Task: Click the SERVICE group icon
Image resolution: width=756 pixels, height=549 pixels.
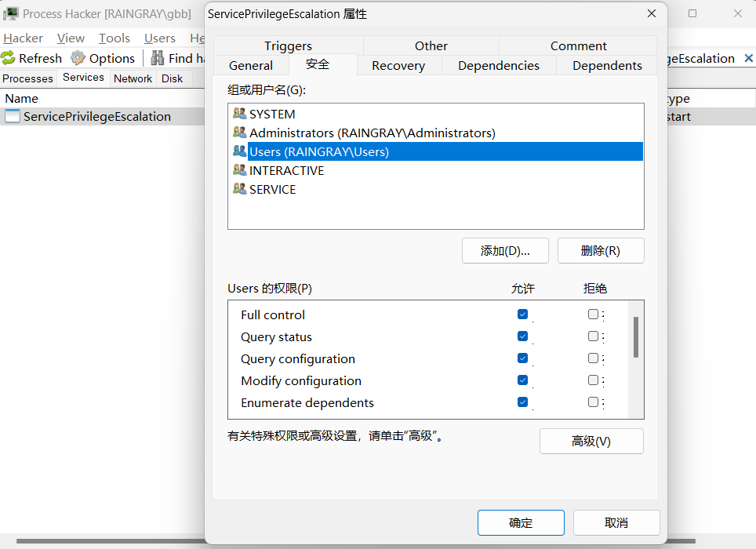Action: 240,189
